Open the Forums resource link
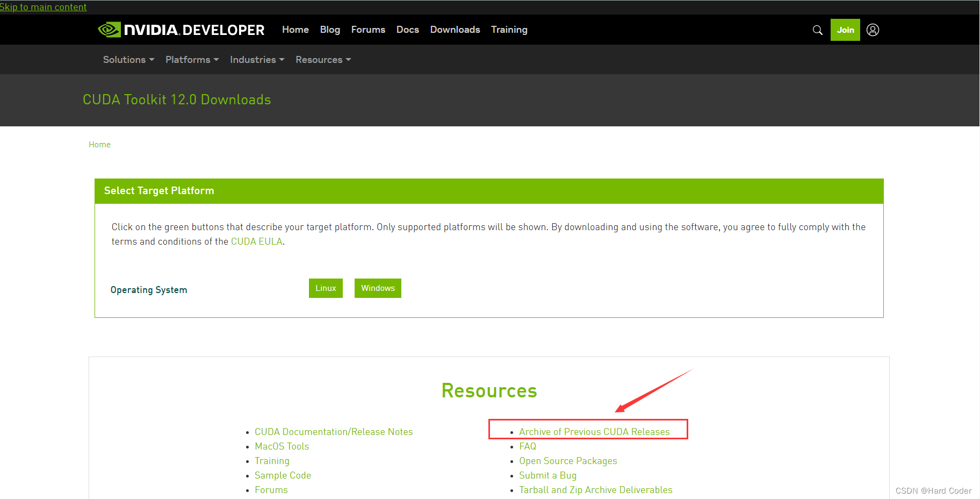Viewport: 980px width, 499px height. click(x=271, y=490)
